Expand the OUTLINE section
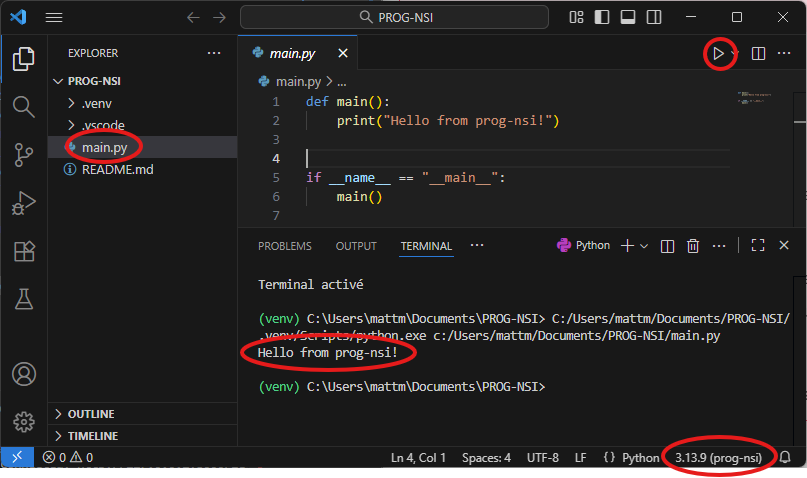The image size is (807, 478). click(90, 414)
